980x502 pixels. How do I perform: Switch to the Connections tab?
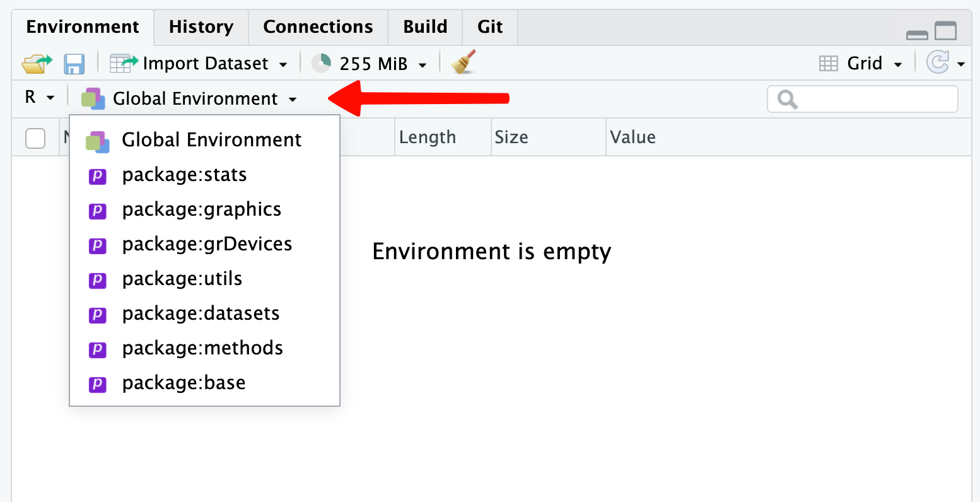click(318, 27)
